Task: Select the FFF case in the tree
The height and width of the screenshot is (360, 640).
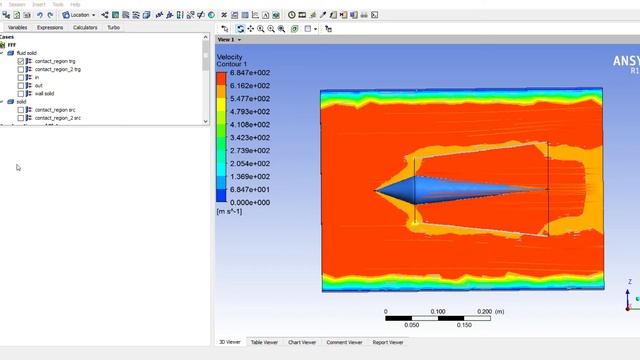Action: point(12,45)
